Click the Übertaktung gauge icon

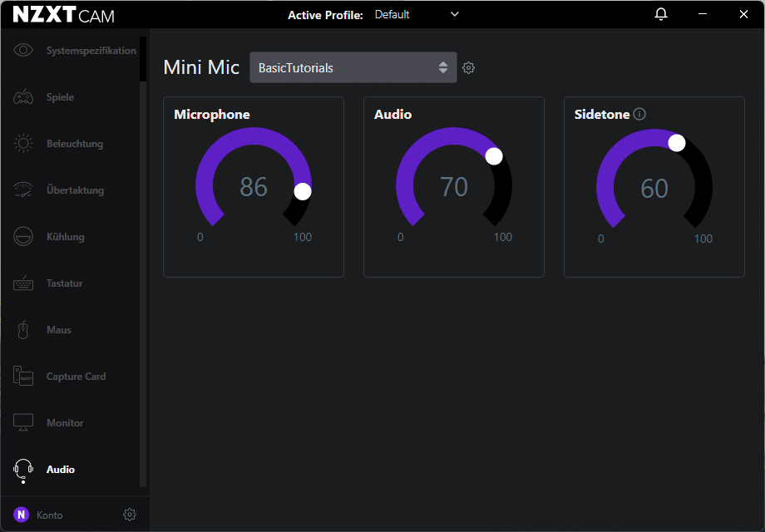(23, 190)
